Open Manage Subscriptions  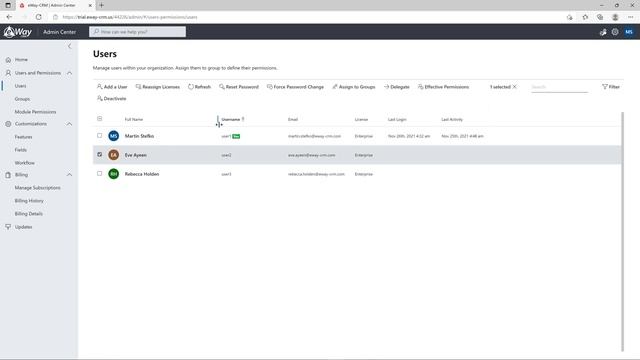pyautogui.click(x=38, y=188)
